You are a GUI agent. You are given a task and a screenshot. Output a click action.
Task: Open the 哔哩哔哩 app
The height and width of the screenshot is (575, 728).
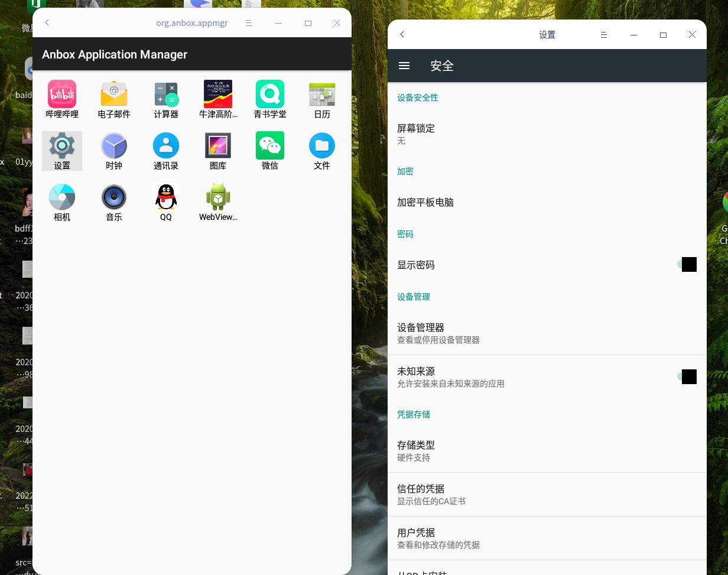tap(62, 99)
